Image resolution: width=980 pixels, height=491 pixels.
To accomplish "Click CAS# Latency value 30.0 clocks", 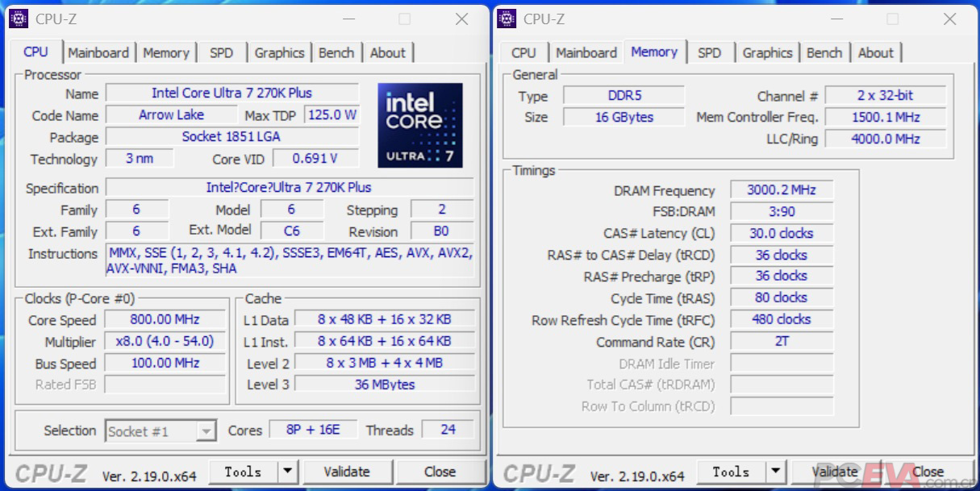I will click(x=782, y=233).
